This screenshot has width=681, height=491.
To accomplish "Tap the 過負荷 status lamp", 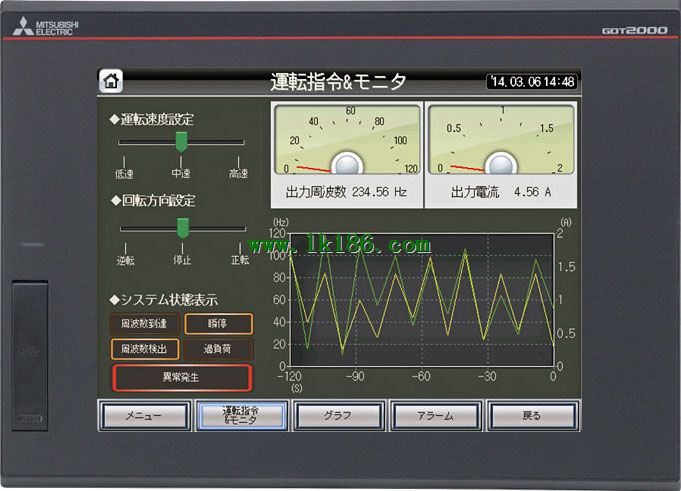I will 218,349.
